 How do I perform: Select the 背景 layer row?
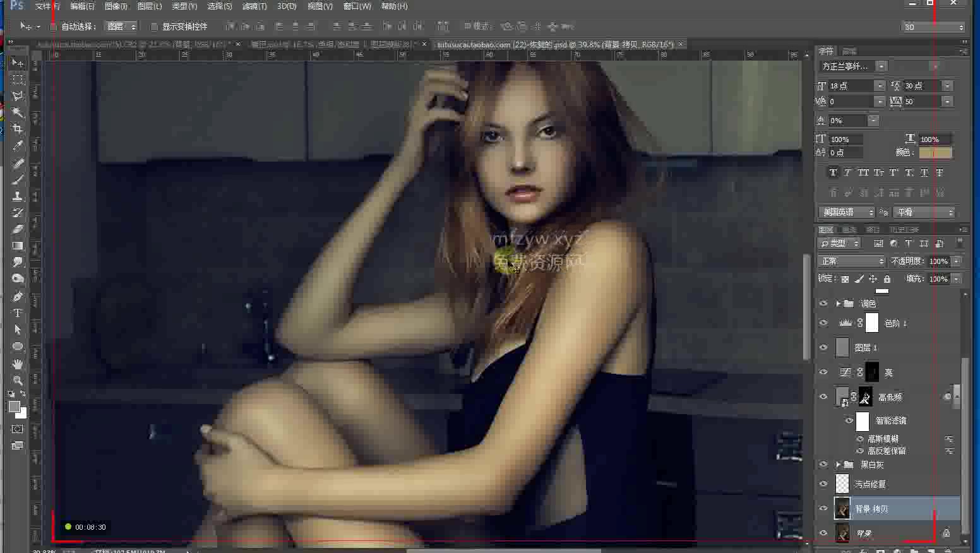point(888,533)
